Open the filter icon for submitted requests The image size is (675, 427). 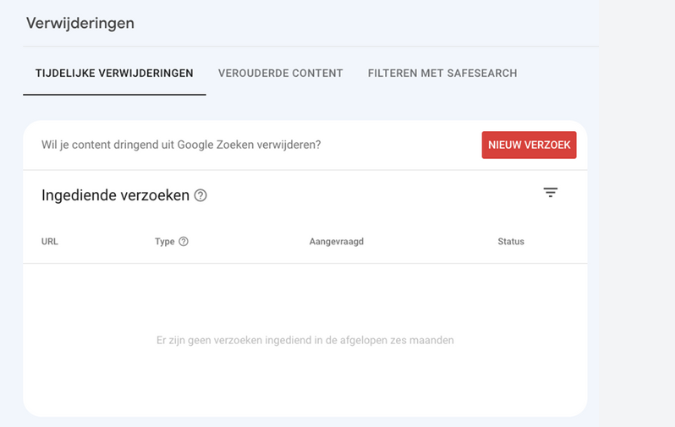(x=550, y=192)
